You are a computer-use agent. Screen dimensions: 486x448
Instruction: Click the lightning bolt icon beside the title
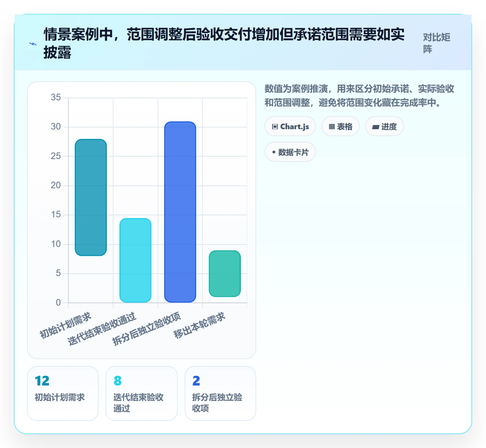point(33,44)
